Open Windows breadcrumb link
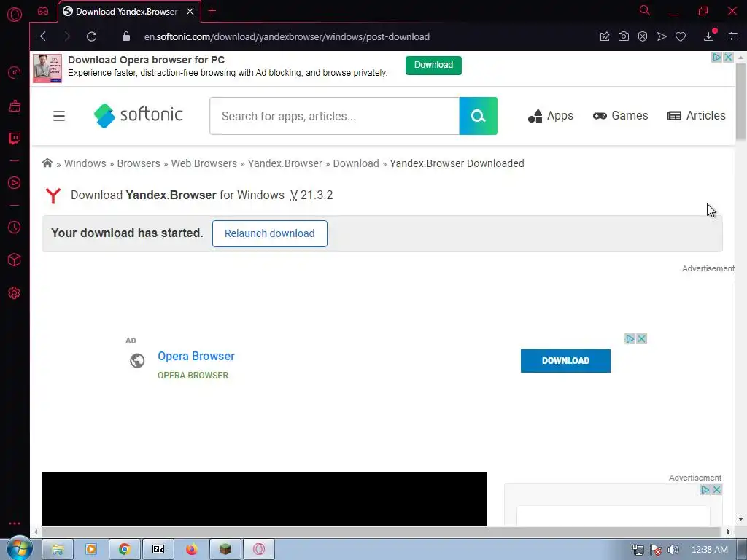Image resolution: width=747 pixels, height=560 pixels. pyautogui.click(x=85, y=163)
